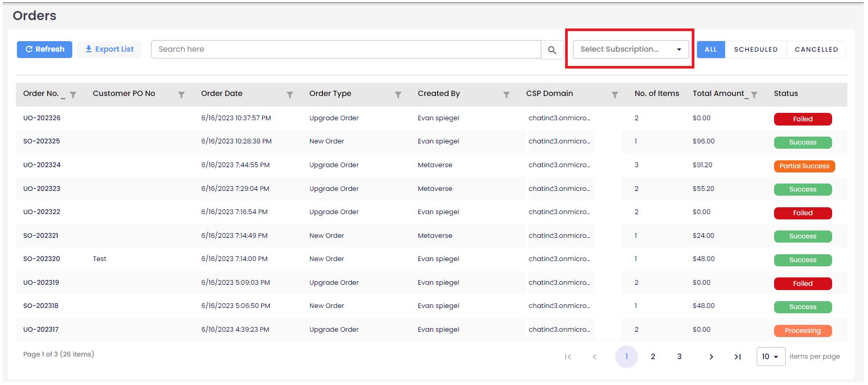
Task: Click the Refresh button
Action: pos(44,49)
